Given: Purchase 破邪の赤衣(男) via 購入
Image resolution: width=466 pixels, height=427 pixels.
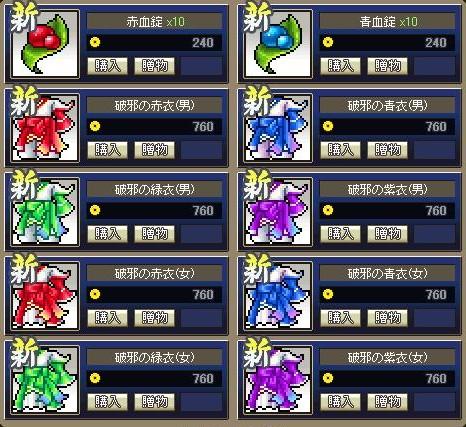Looking at the screenshot, I should 107,150.
